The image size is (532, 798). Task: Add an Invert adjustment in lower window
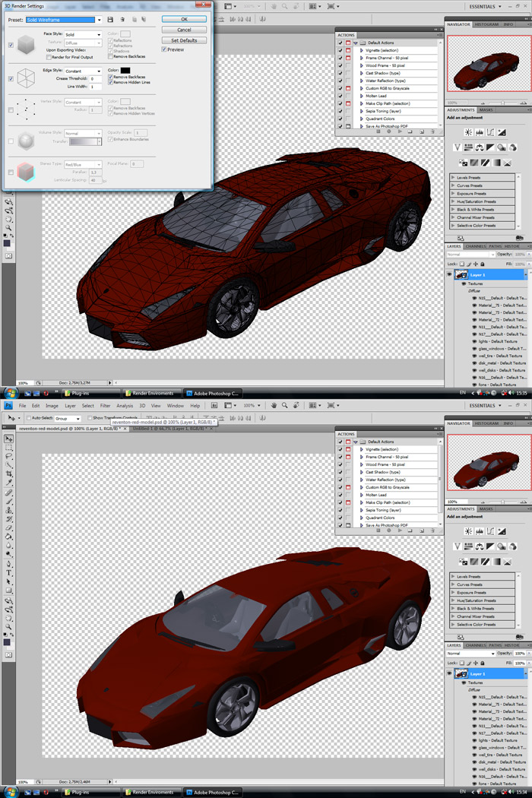pyautogui.click(x=463, y=562)
